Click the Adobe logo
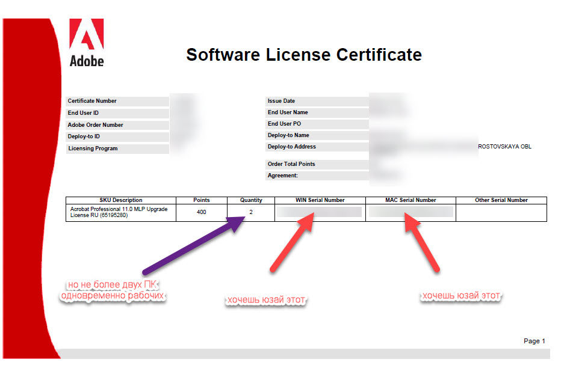The height and width of the screenshot is (392, 567). (x=87, y=43)
